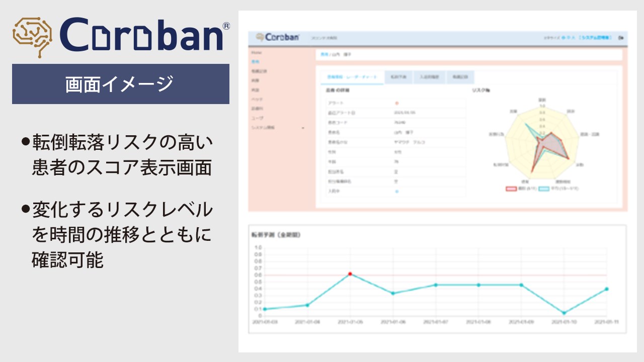Image resolution: width=644 pixels, height=362 pixels.
Task: Click the 2021-01-11 x-axis date label
Action: 607,321
